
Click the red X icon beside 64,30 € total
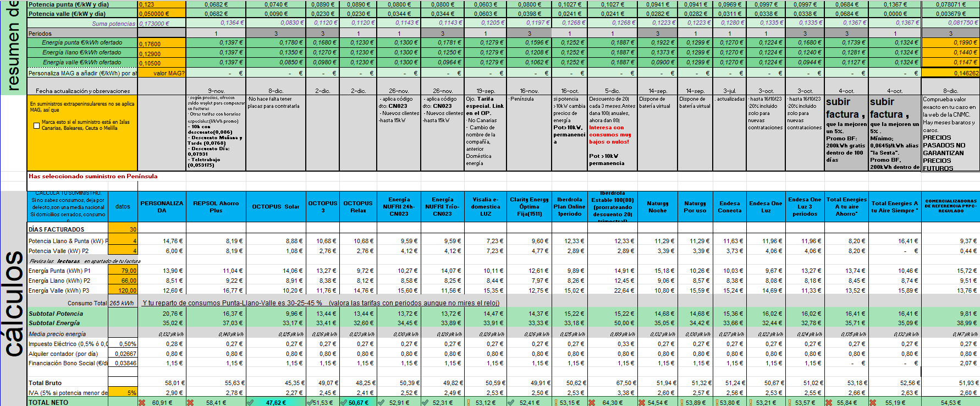[x=592, y=402]
